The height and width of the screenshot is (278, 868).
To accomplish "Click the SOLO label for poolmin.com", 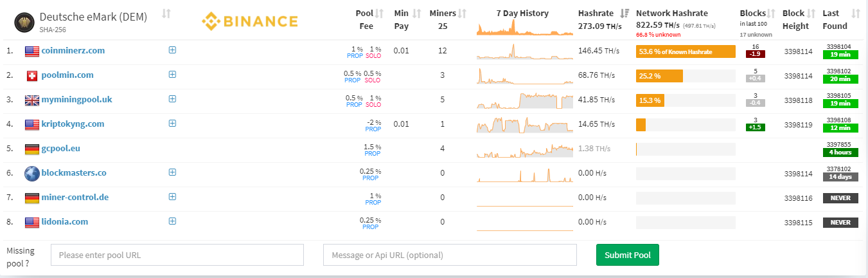I will pyautogui.click(x=373, y=80).
